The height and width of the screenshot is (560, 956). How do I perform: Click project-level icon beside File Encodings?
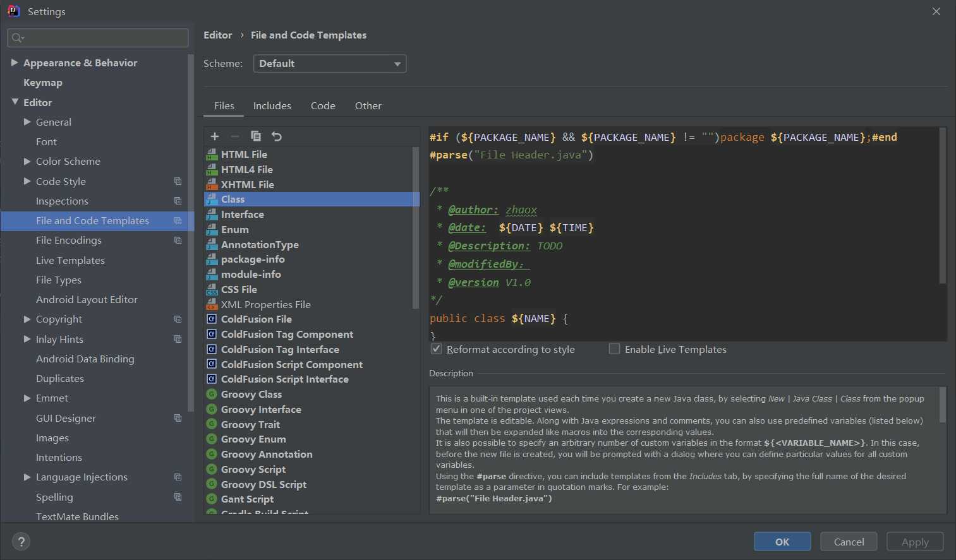[178, 241]
